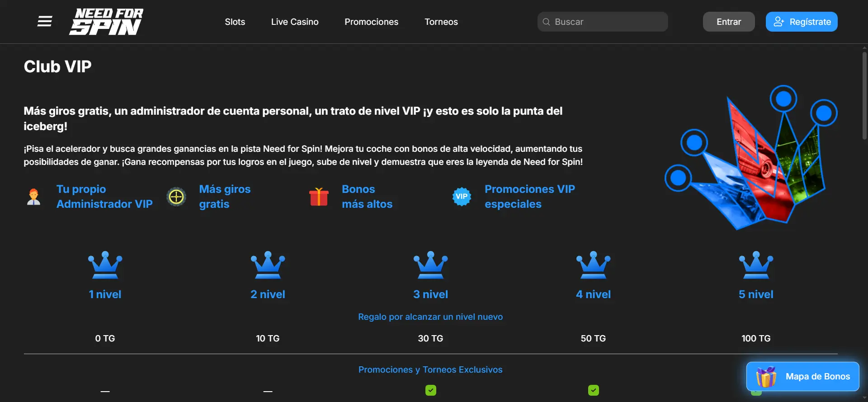868x402 pixels.
Task: Select the 5 nivel crown icon
Action: coord(756,265)
